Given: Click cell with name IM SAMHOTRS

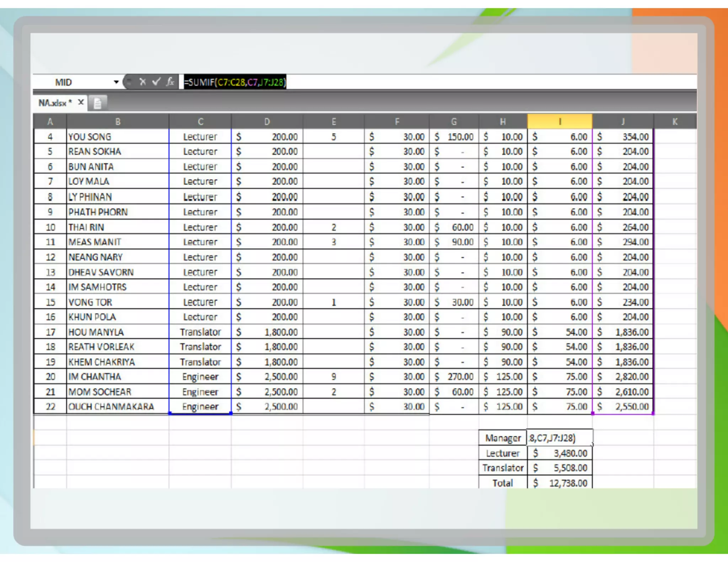Looking at the screenshot, I should (118, 287).
